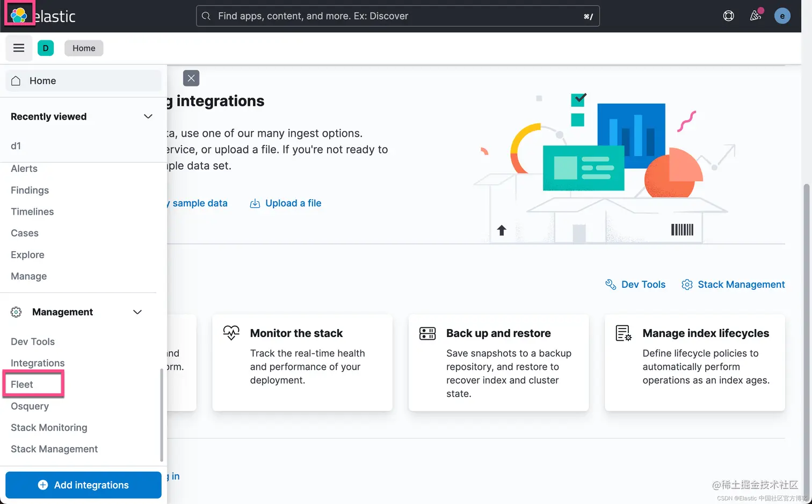Open Fleet in the Management menu
The image size is (812, 504).
[x=22, y=385]
